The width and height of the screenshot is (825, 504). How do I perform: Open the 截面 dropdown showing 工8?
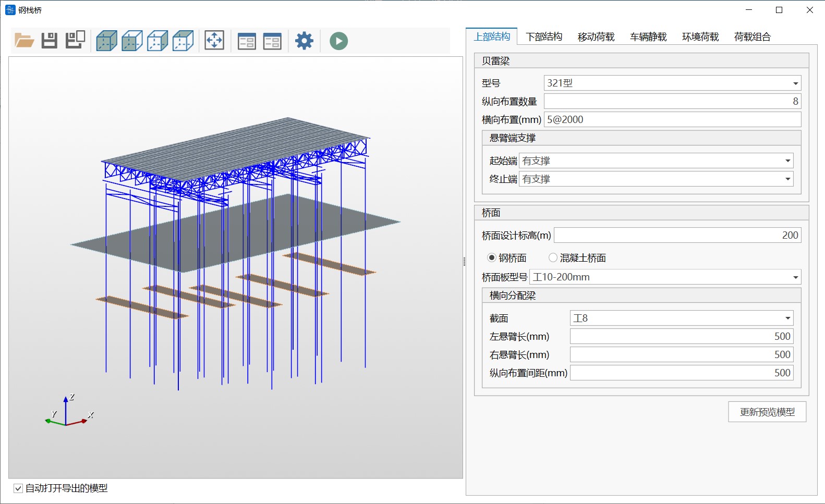[682, 318]
